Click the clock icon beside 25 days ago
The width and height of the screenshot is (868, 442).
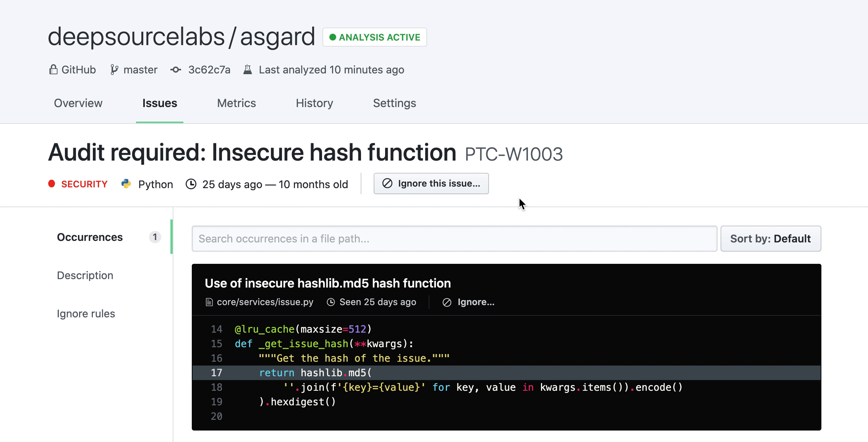click(191, 184)
